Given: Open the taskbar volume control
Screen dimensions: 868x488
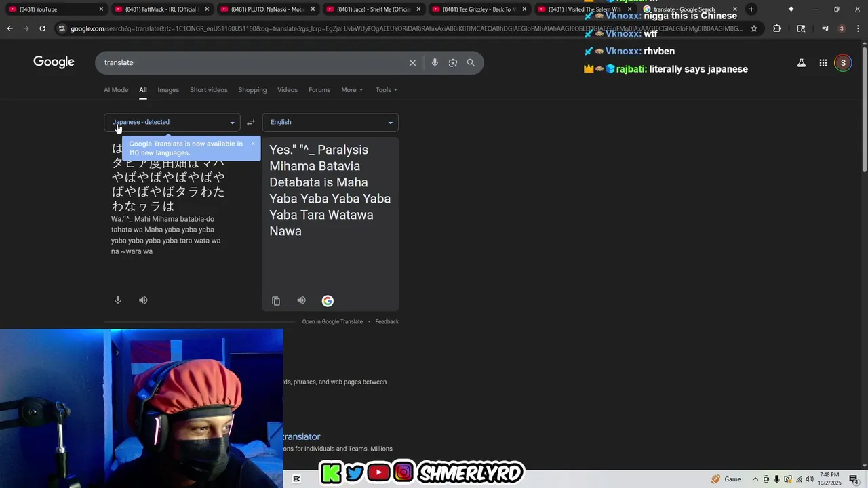Looking at the screenshot, I should [x=810, y=479].
